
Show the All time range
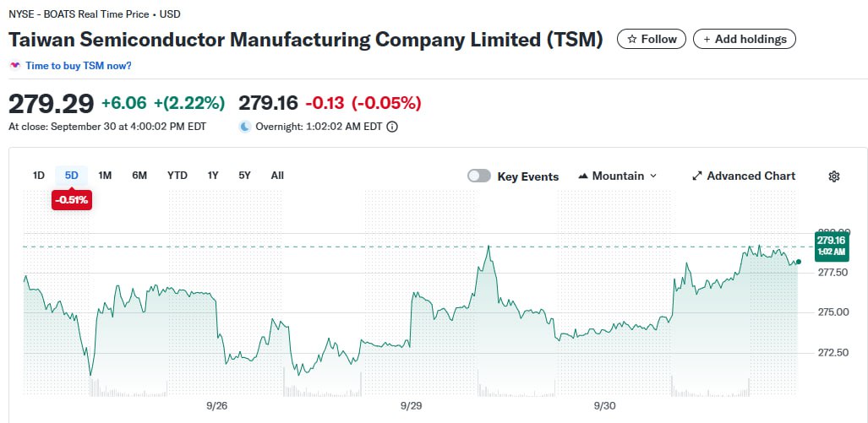tap(277, 176)
